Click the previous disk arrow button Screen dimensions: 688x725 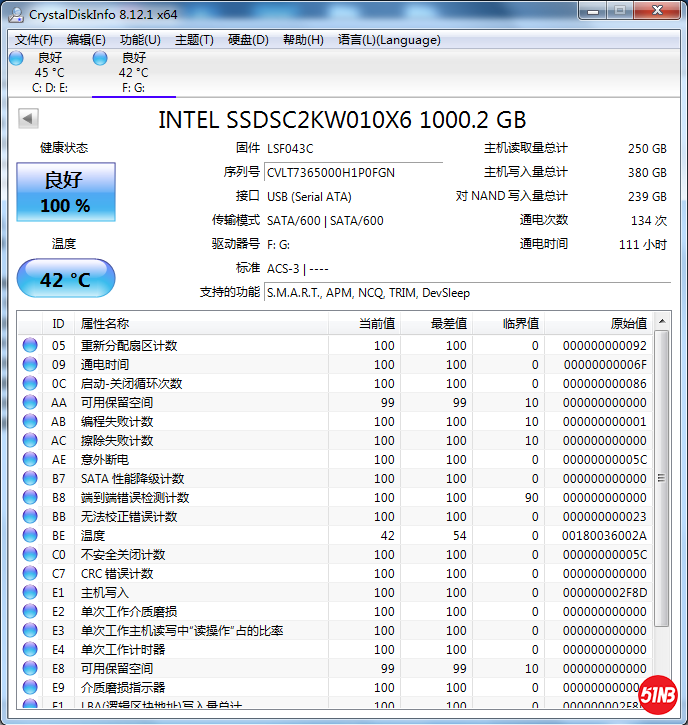(x=28, y=119)
